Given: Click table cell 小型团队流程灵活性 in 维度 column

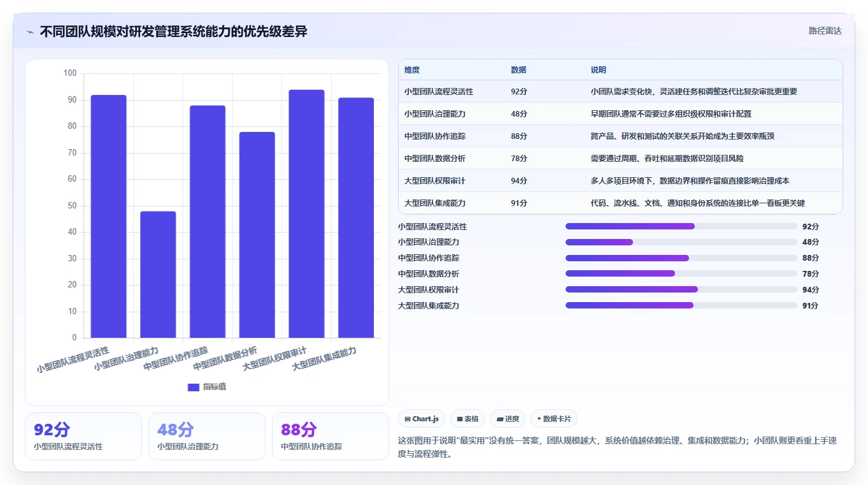Looking at the screenshot, I should tap(439, 92).
